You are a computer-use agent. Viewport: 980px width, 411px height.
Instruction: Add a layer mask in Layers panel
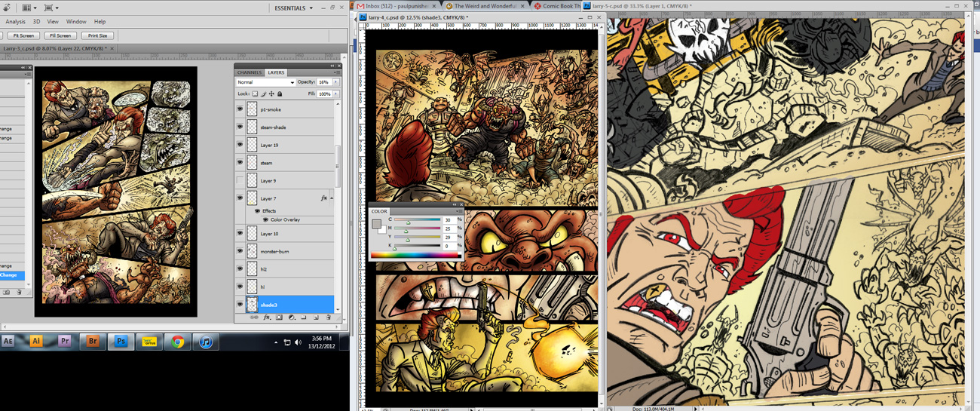click(x=279, y=317)
